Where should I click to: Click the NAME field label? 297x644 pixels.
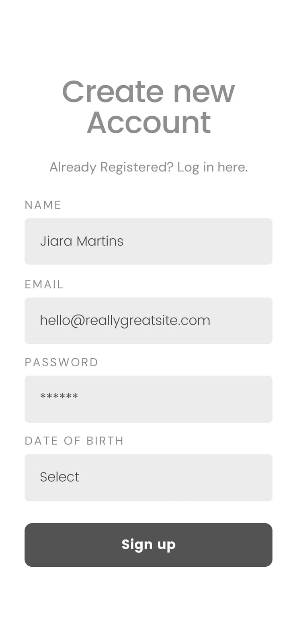click(43, 205)
